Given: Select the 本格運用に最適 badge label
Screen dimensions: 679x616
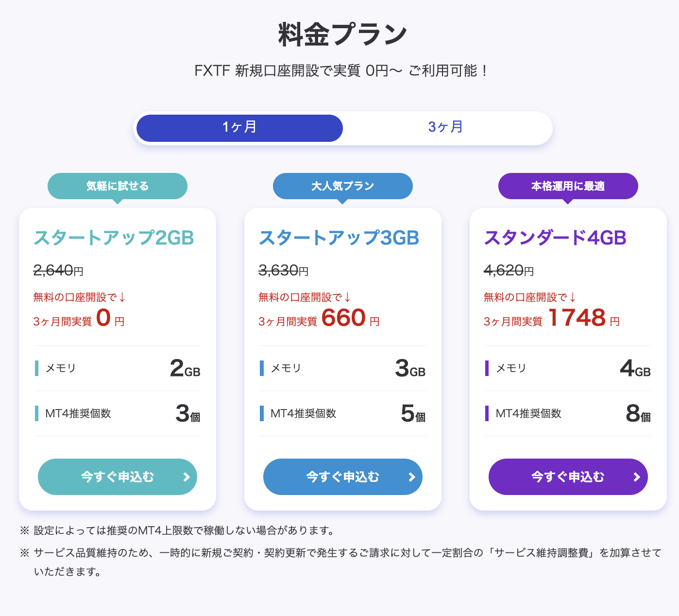Looking at the screenshot, I should pos(568,186).
